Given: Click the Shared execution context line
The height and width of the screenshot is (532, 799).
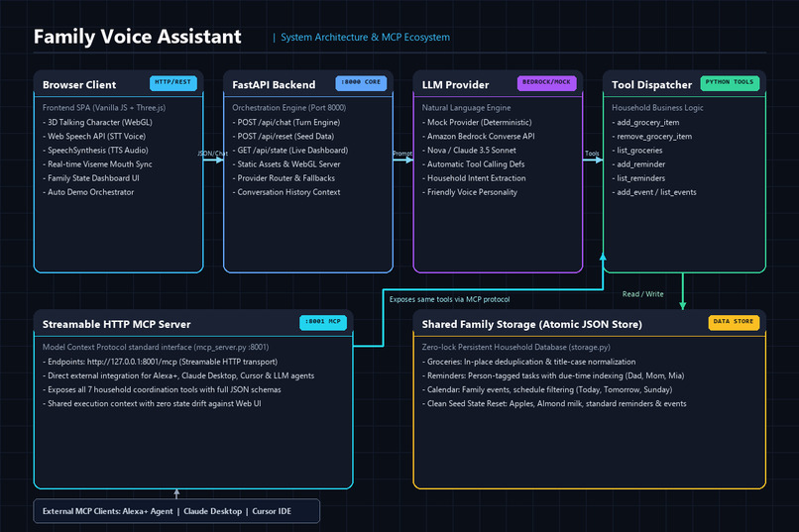Looking at the screenshot, I should point(152,404).
